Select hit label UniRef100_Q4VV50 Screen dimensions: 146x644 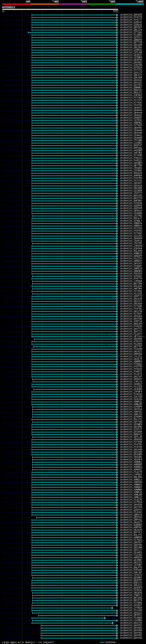[131, 635]
